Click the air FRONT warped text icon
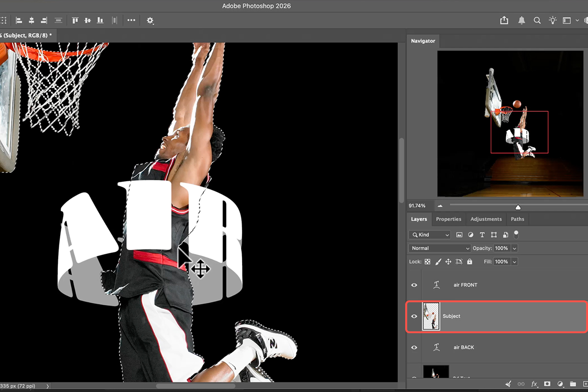 tap(437, 285)
